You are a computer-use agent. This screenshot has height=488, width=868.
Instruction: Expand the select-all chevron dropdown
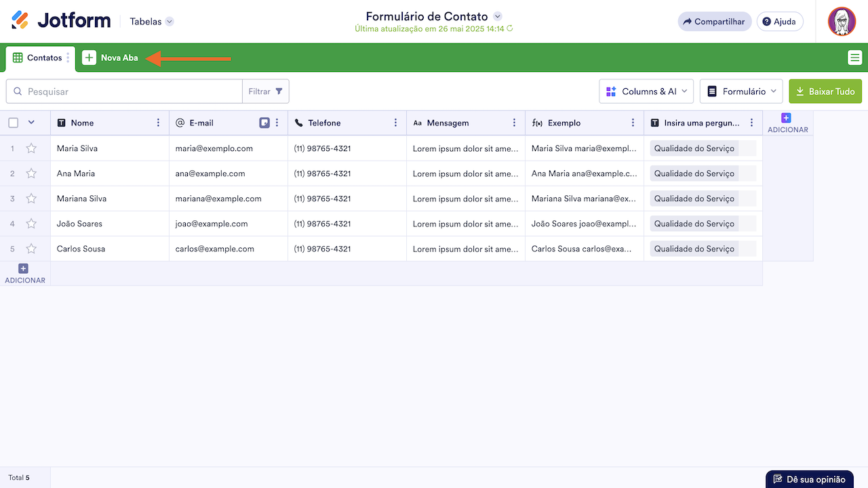click(x=31, y=123)
